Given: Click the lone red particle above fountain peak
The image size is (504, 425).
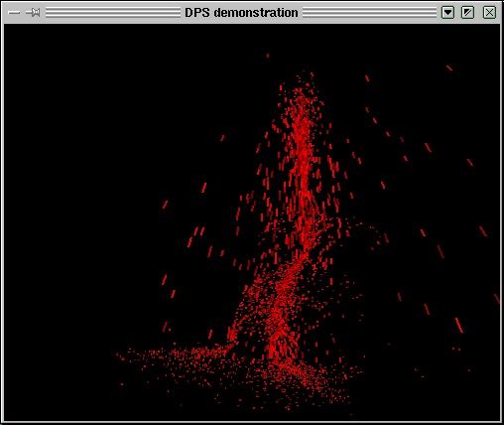Looking at the screenshot, I should [268, 56].
